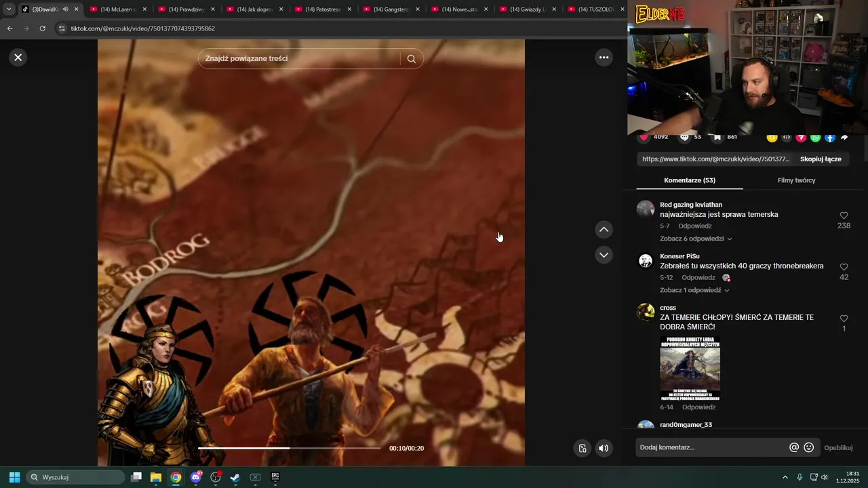Reload the page in Chrome
The image size is (868, 488).
coord(42,28)
